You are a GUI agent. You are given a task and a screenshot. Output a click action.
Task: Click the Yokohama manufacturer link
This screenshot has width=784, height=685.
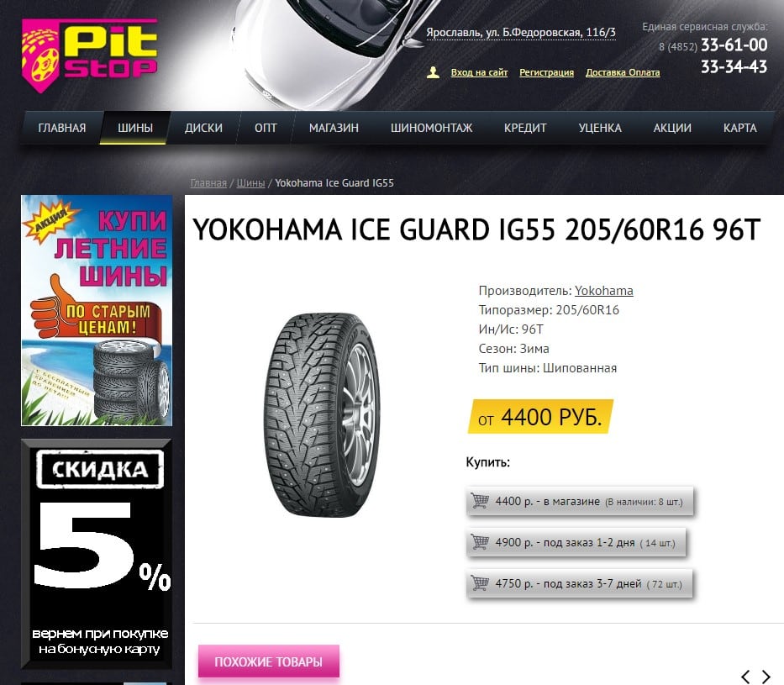[603, 291]
